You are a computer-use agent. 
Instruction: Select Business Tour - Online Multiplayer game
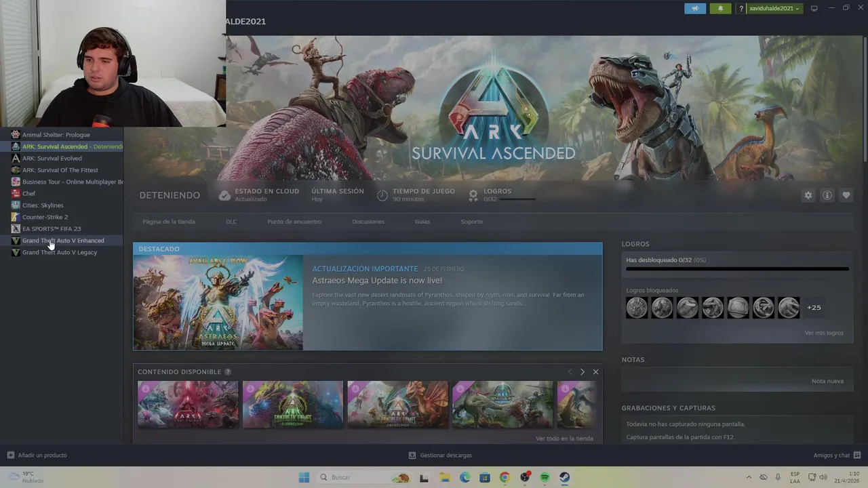pos(62,182)
